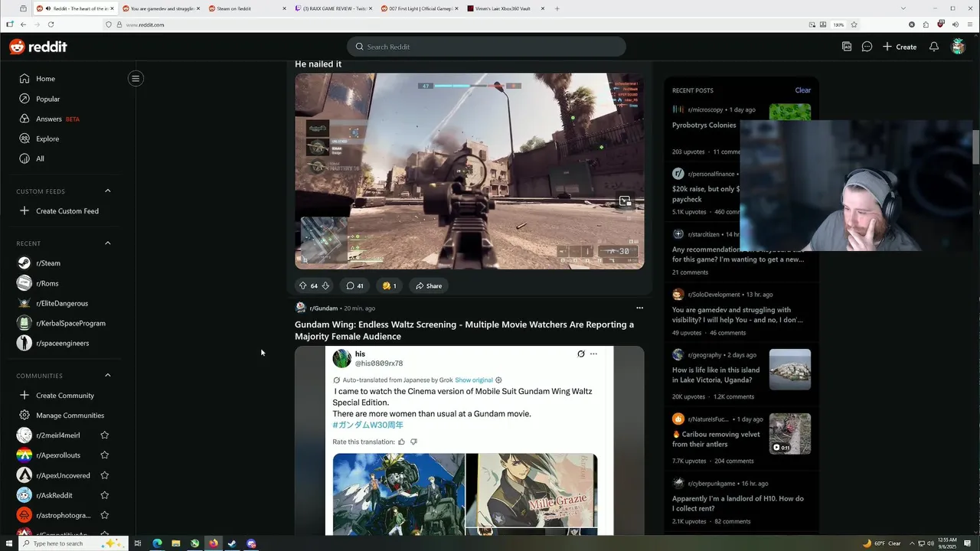Open r/Gundam post options menu

click(x=639, y=308)
